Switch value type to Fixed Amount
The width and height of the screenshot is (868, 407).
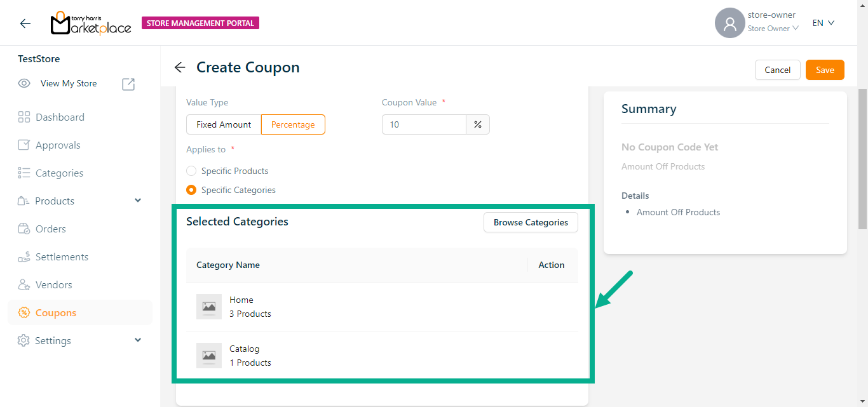[x=224, y=124]
